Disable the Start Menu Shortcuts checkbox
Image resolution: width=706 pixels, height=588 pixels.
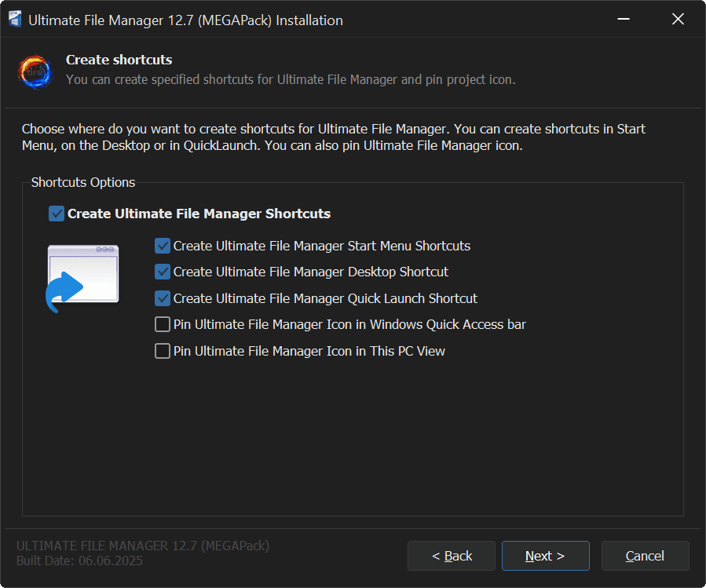coord(163,246)
